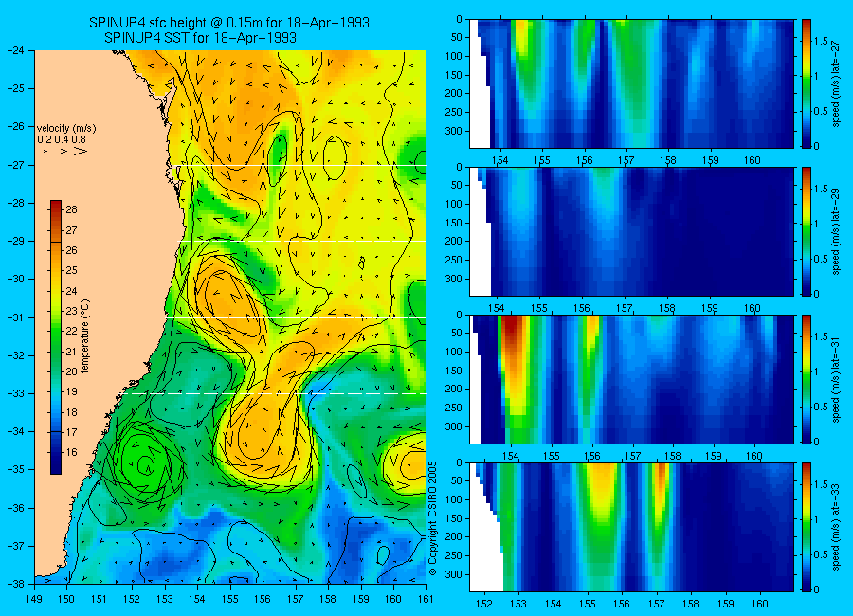Screen dimensions: 853x616
Task: Click the speed color bar labeled lat=-29
Action: [807, 232]
